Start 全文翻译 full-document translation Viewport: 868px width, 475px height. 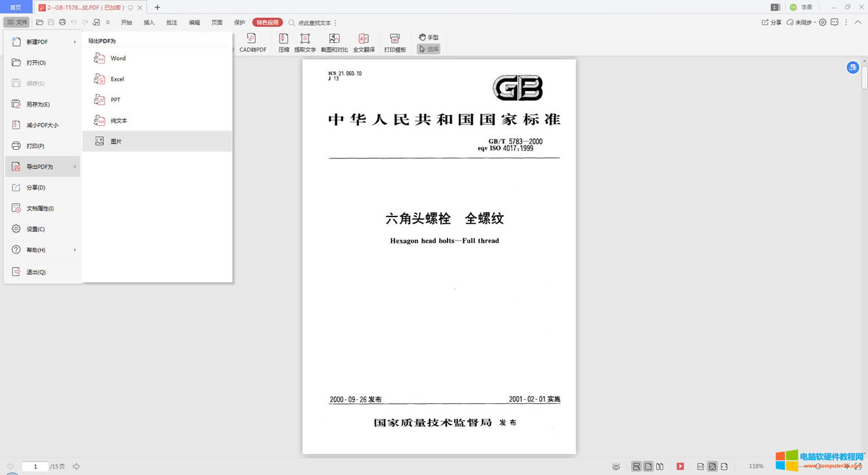coord(364,43)
